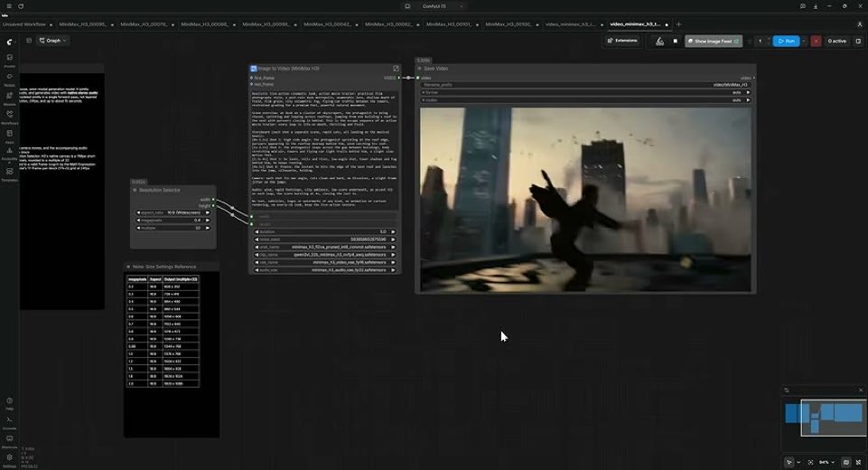Increase megapixels value with right arrow
The width and height of the screenshot is (868, 470).
tap(208, 220)
